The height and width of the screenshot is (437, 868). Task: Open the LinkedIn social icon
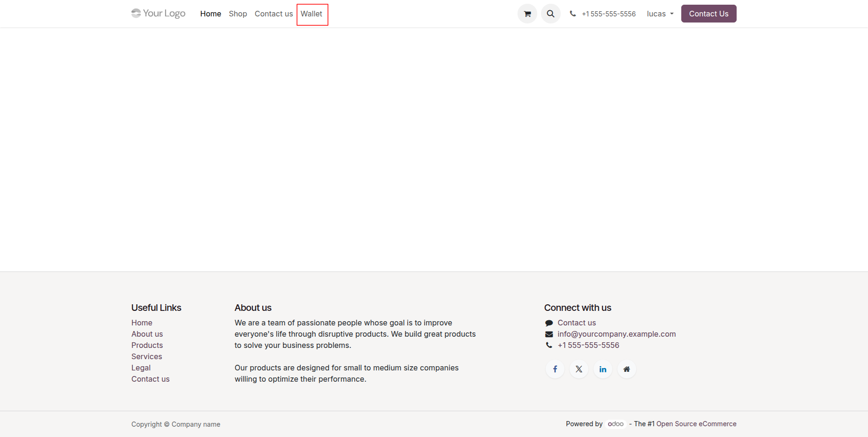603,369
